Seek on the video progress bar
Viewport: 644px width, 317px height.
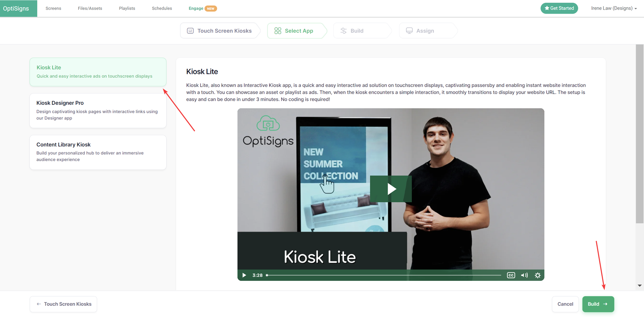[x=384, y=275]
